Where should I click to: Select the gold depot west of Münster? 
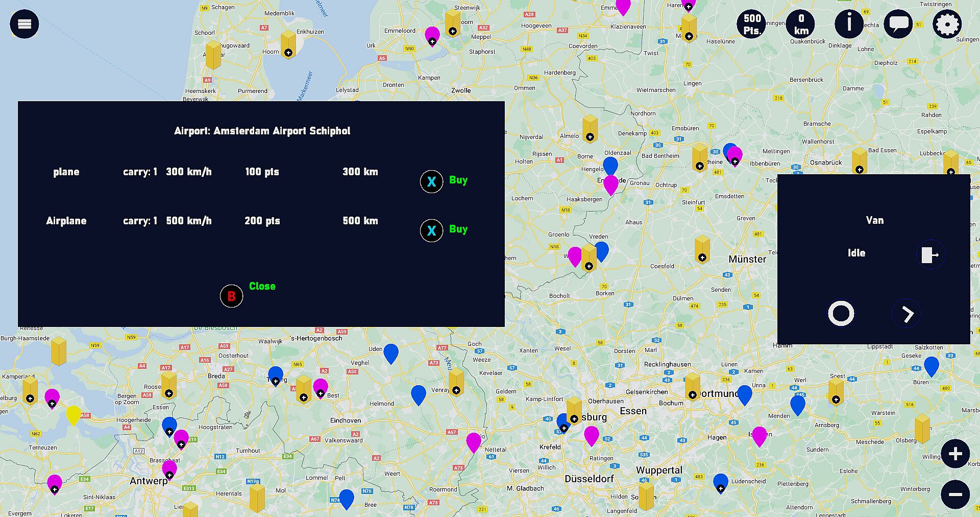pos(702,249)
